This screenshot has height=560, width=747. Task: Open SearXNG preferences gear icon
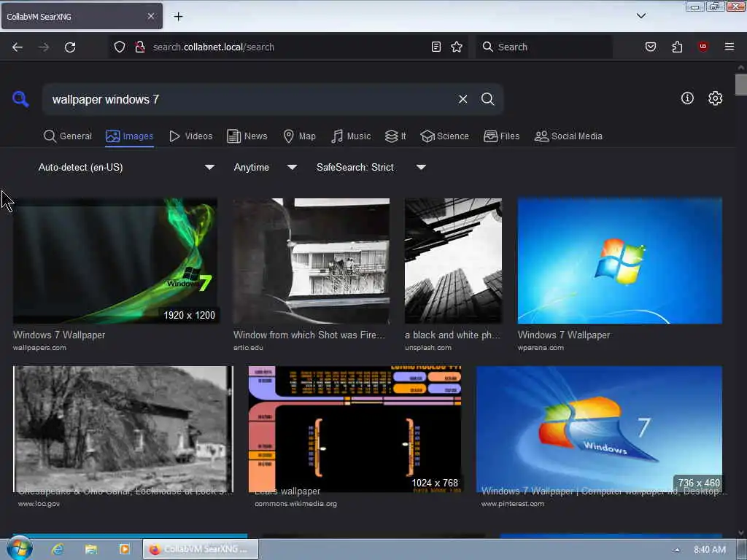[715, 98]
